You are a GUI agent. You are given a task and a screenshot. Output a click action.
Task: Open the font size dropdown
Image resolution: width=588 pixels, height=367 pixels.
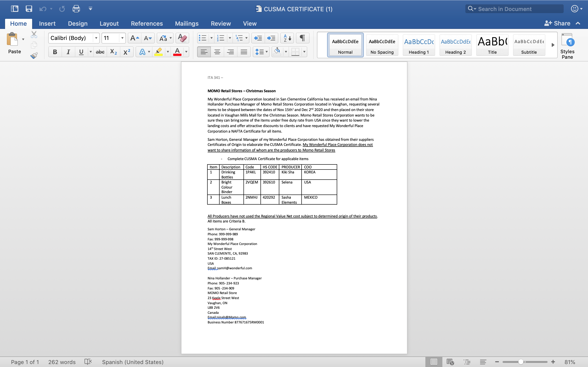pos(122,38)
